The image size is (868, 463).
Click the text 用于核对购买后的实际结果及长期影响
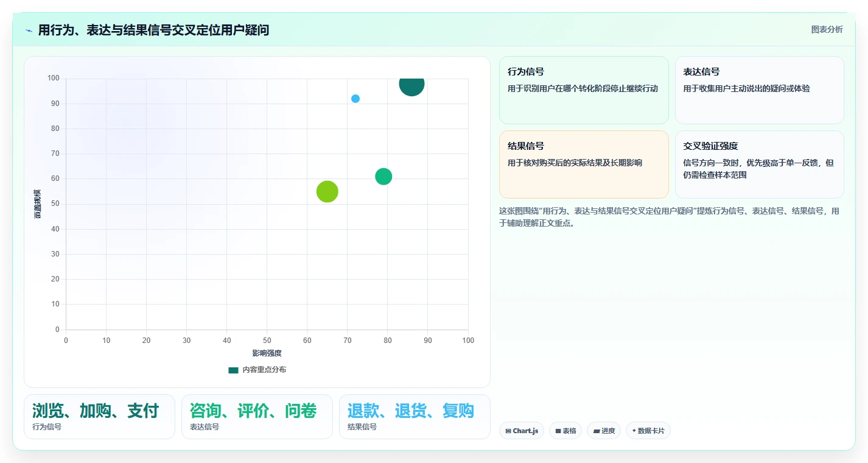(575, 163)
